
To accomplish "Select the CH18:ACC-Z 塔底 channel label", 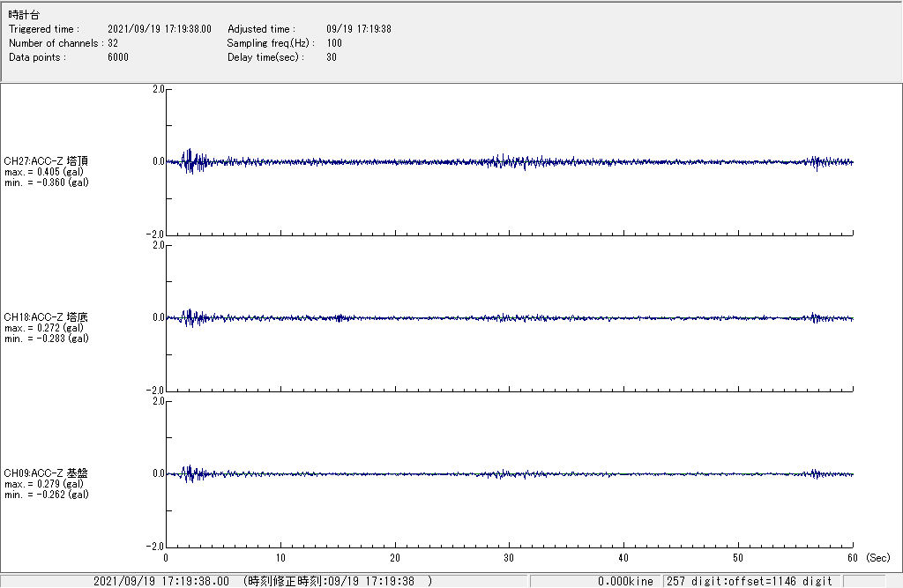I will tap(46, 317).
